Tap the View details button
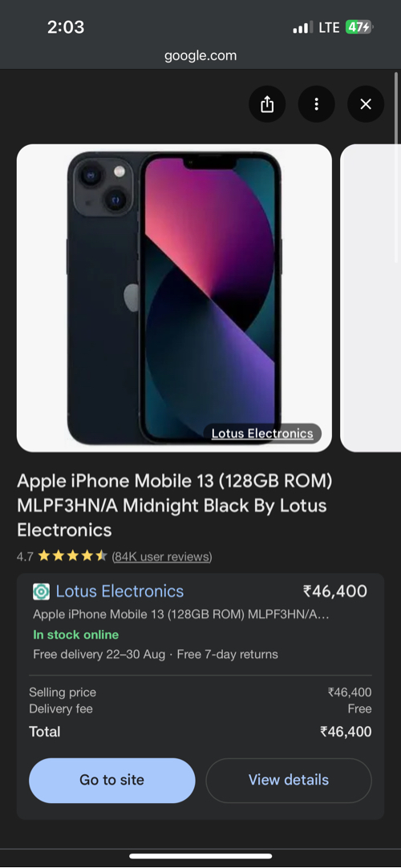 click(x=289, y=780)
